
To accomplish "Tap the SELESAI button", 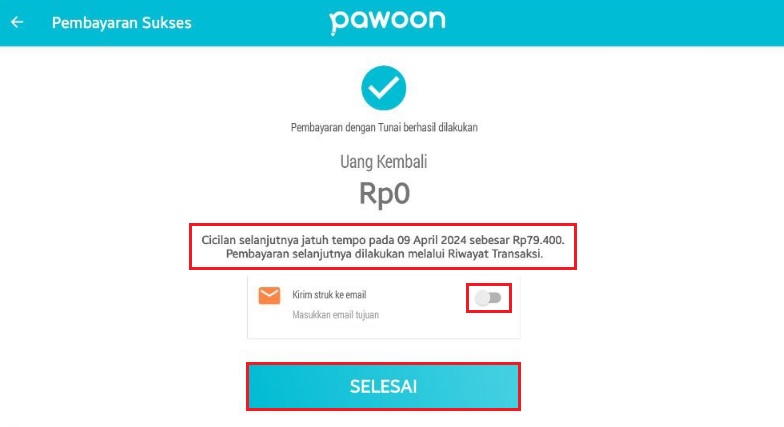I will click(x=384, y=386).
